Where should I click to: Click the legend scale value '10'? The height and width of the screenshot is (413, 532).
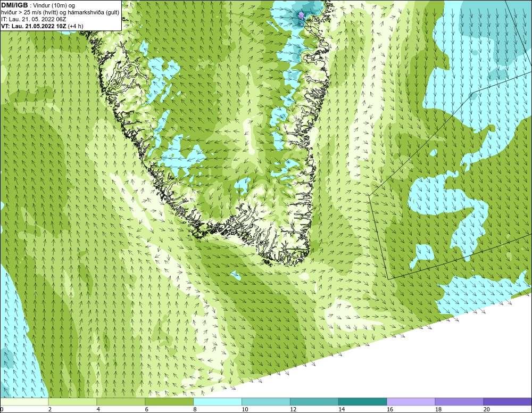tap(245, 410)
